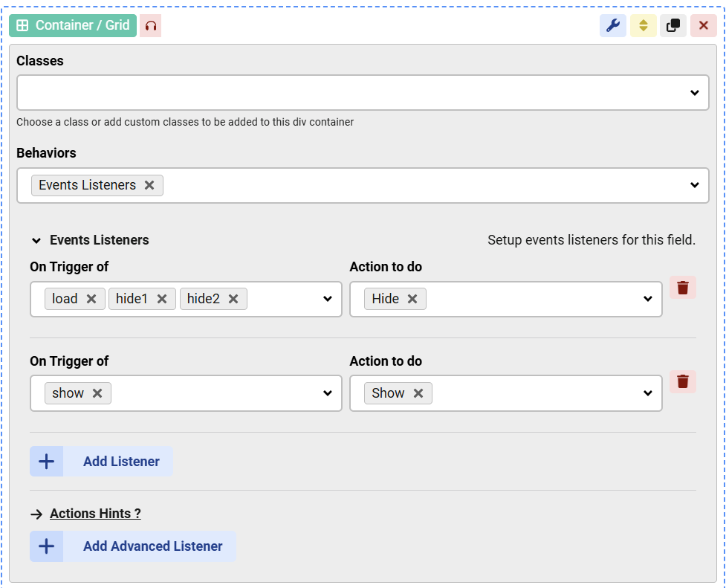
Task: Delete the Hide listener with its trash icon
Action: tap(682, 288)
